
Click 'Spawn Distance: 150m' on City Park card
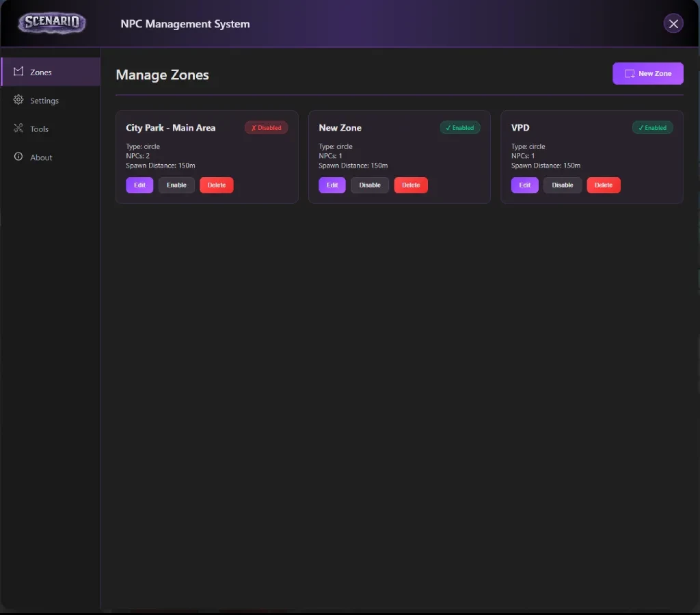[160, 166]
